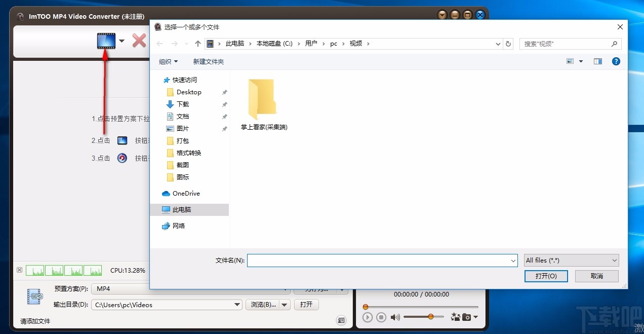Open dialog help via the question mark icon
644x334 pixels.
(616, 61)
